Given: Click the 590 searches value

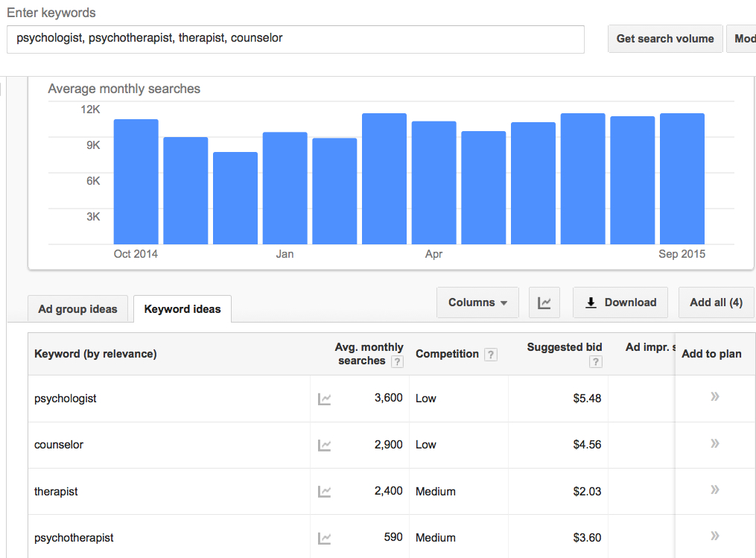Looking at the screenshot, I should tap(393, 537).
